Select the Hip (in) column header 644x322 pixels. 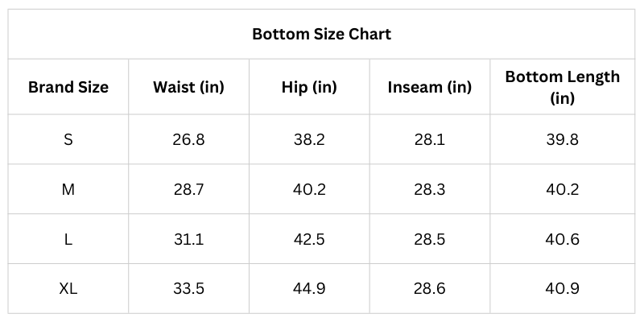pyautogui.click(x=309, y=87)
